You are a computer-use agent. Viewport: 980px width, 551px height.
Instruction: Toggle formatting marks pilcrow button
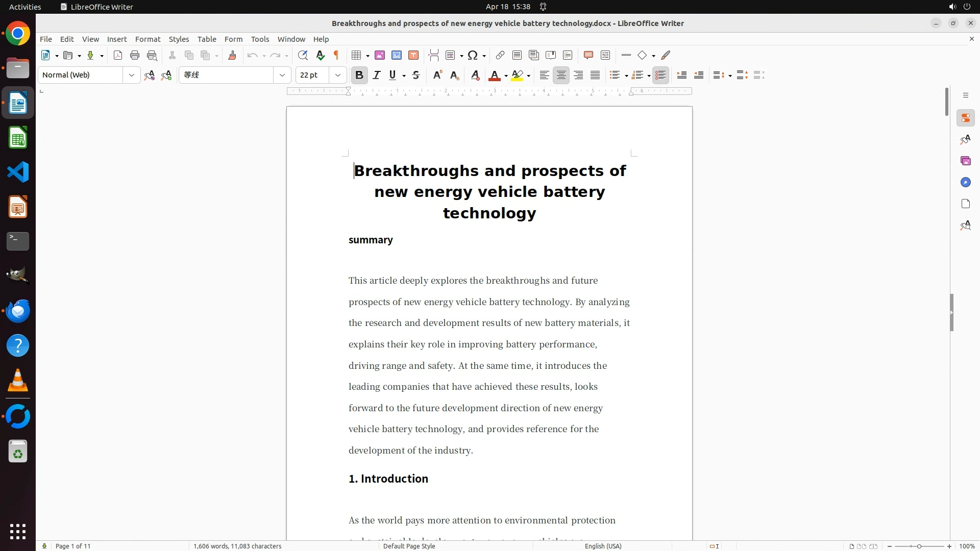point(336,55)
